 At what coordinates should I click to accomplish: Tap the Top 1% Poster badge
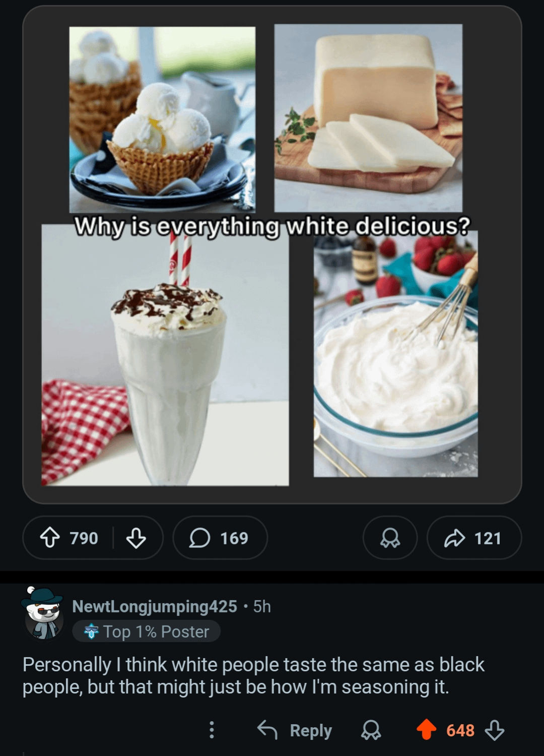click(x=146, y=632)
